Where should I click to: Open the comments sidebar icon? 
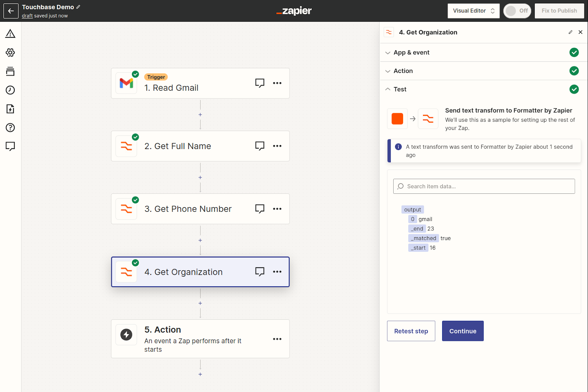click(10, 146)
